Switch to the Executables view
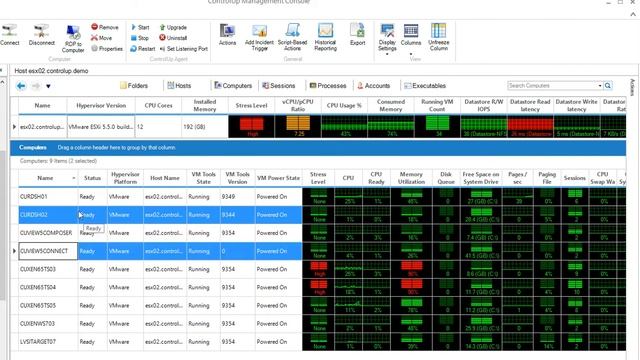 pos(425,86)
